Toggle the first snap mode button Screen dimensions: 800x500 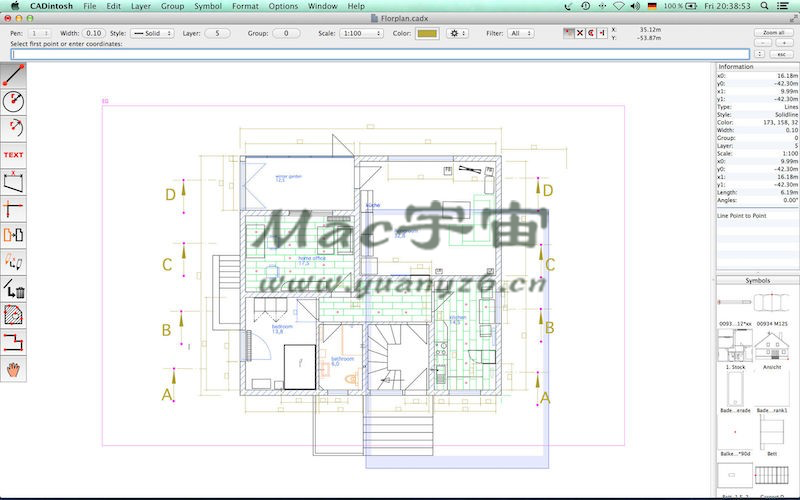568,33
